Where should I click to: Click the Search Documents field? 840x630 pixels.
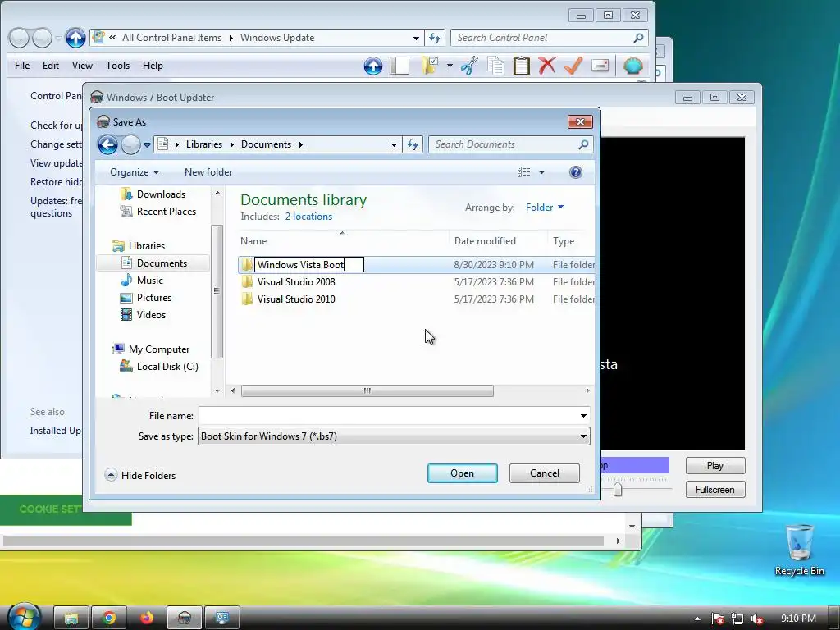pos(510,144)
